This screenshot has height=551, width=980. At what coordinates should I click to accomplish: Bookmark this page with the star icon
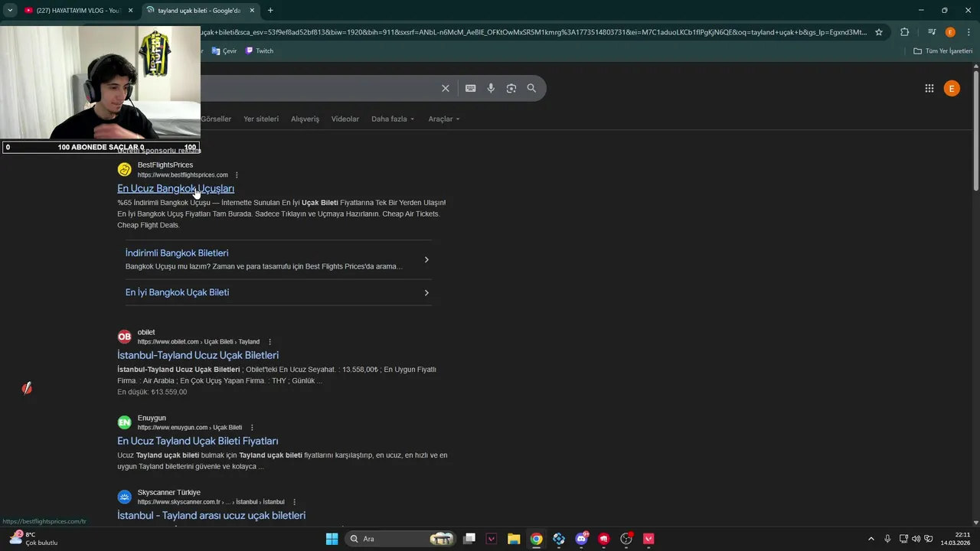click(879, 32)
